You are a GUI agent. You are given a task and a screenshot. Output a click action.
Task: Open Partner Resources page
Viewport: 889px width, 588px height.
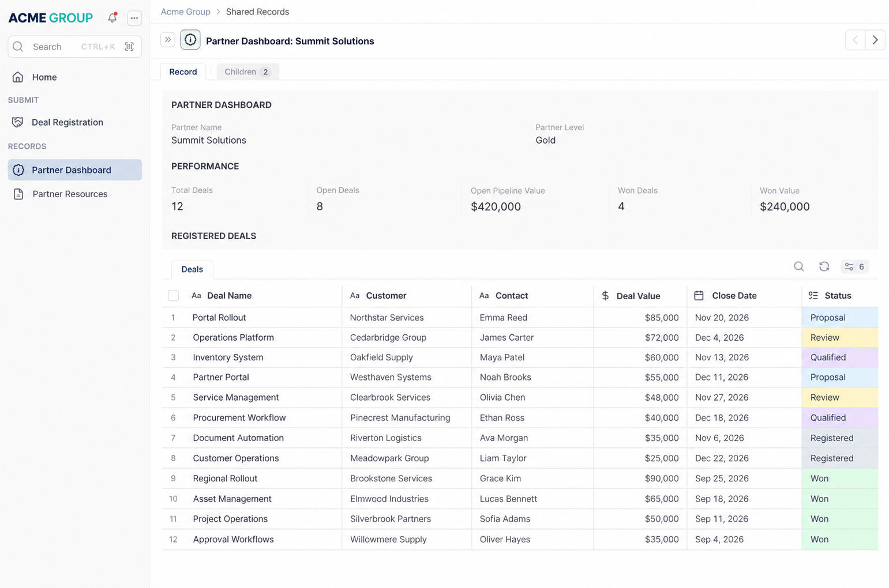tap(70, 194)
